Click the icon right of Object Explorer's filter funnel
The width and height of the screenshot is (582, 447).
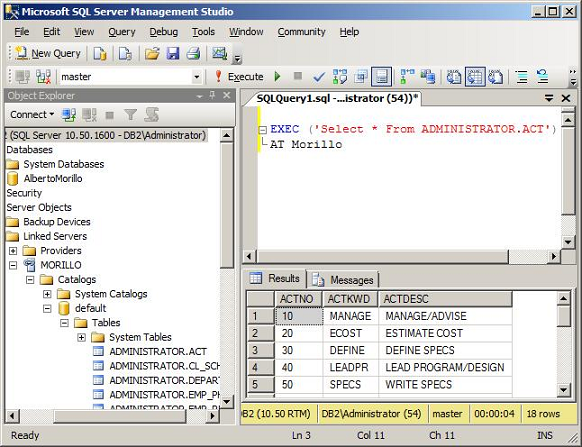[151, 115]
